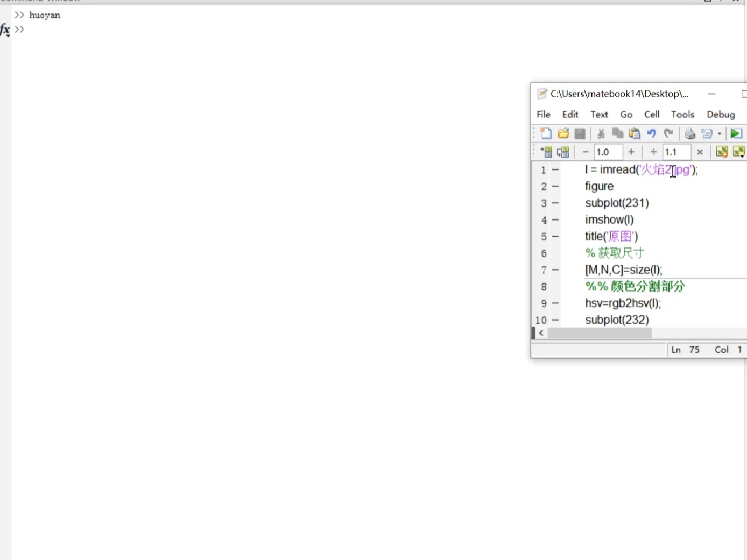Click 'Ln 75' in status bar
This screenshot has height=560, width=747.
point(685,350)
